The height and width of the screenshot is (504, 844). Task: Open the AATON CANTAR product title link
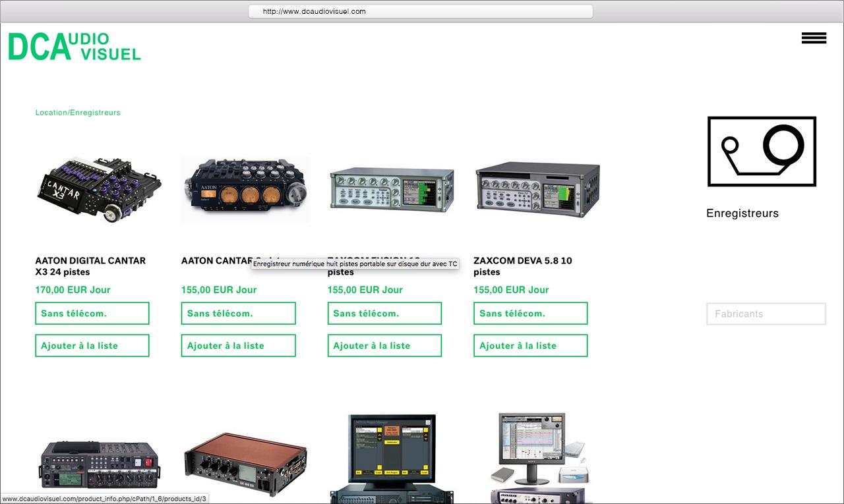217,261
